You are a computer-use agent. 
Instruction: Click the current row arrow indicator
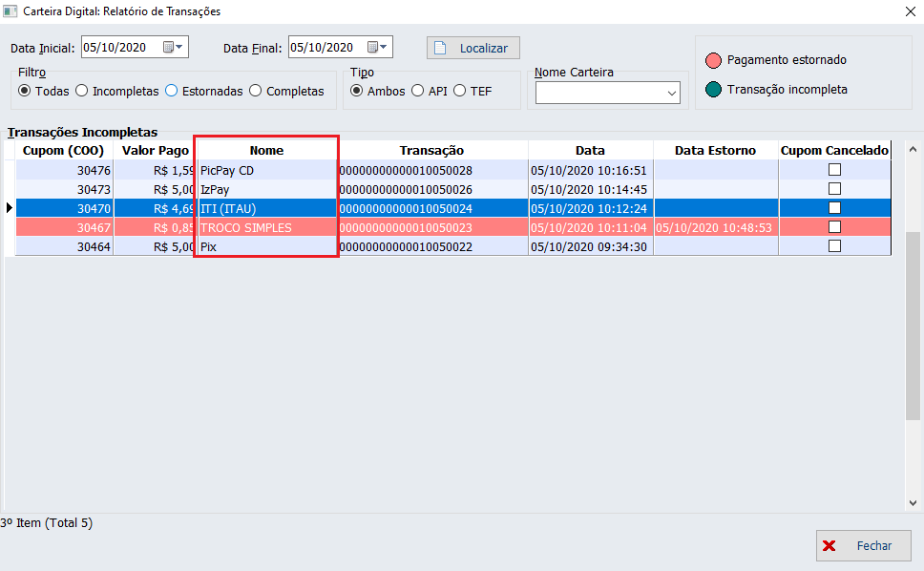point(10,208)
